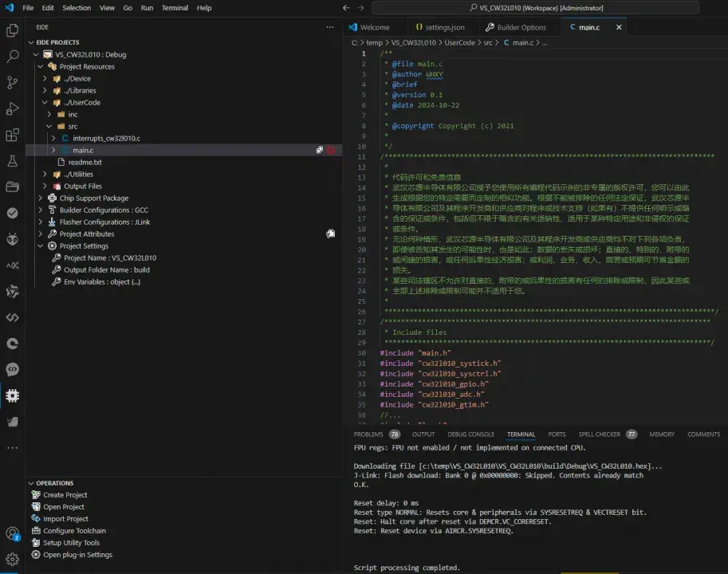The image size is (728, 574).
Task: Go forward using the navigation right arrow
Action: click(x=360, y=8)
